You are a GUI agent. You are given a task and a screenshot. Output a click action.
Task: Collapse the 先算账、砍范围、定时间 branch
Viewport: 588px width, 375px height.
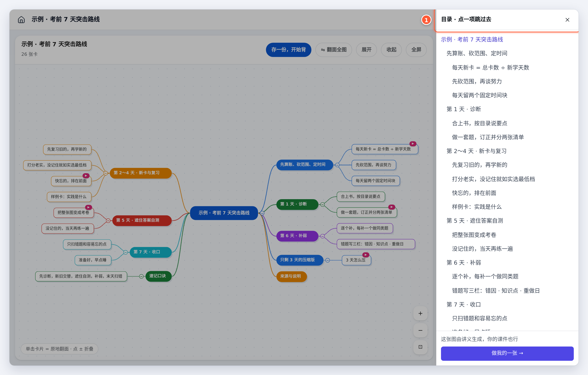pyautogui.click(x=337, y=165)
